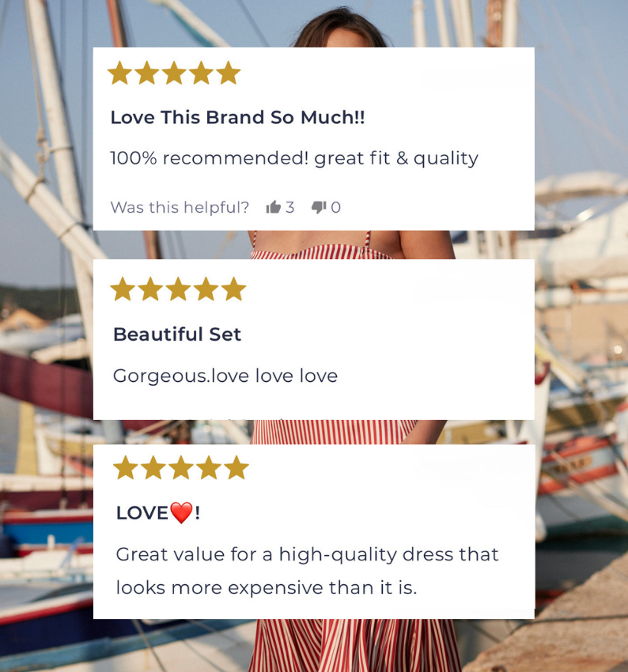The image size is (628, 672).
Task: Click fifth star of LOVE review
Action: click(236, 467)
